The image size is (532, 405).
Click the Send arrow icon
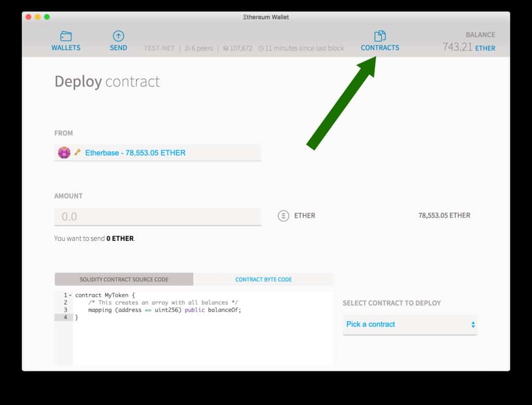pyautogui.click(x=118, y=36)
